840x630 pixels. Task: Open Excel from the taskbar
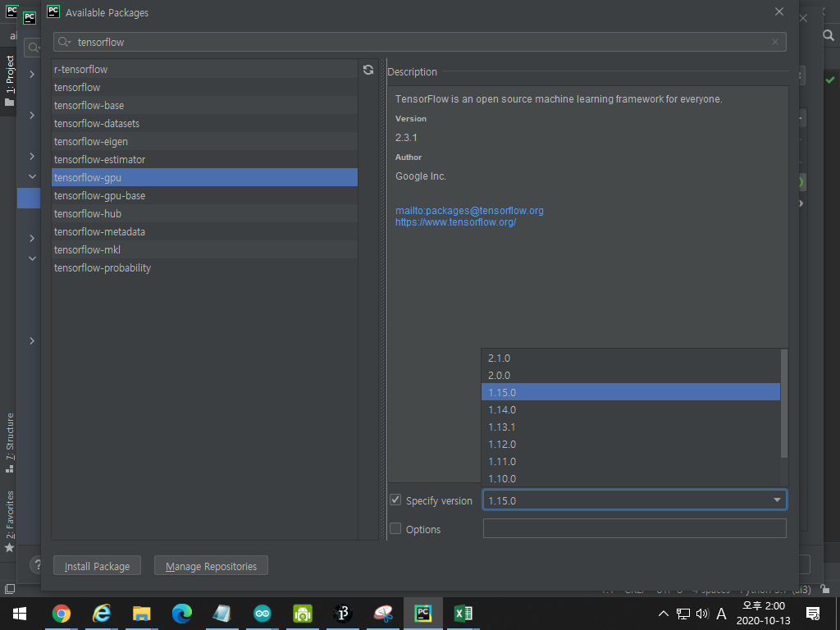click(463, 614)
